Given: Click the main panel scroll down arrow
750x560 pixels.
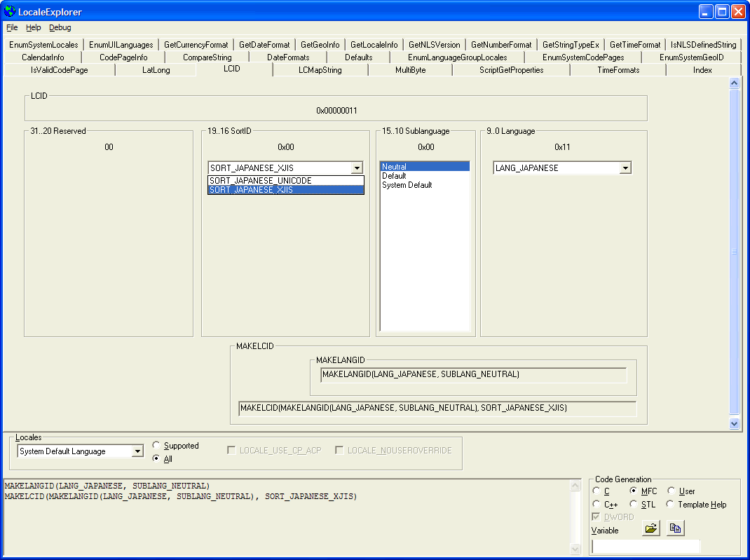Looking at the screenshot, I should pyautogui.click(x=734, y=423).
